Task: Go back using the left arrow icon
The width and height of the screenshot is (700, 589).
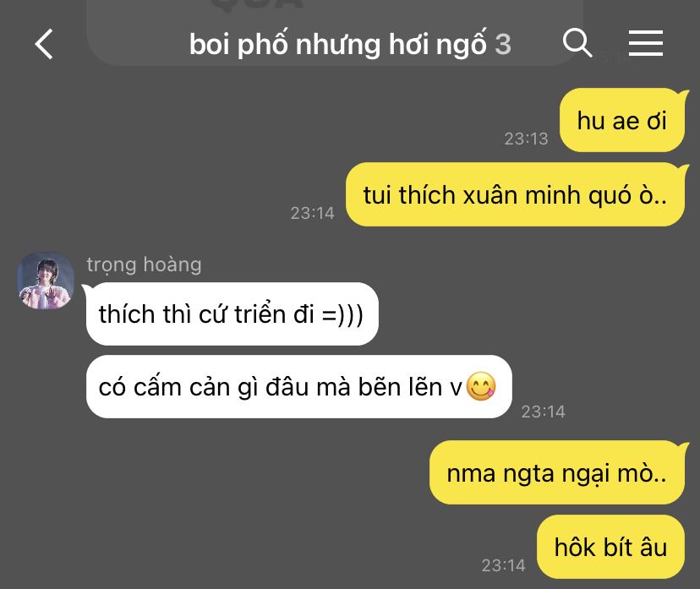Action: [44, 44]
